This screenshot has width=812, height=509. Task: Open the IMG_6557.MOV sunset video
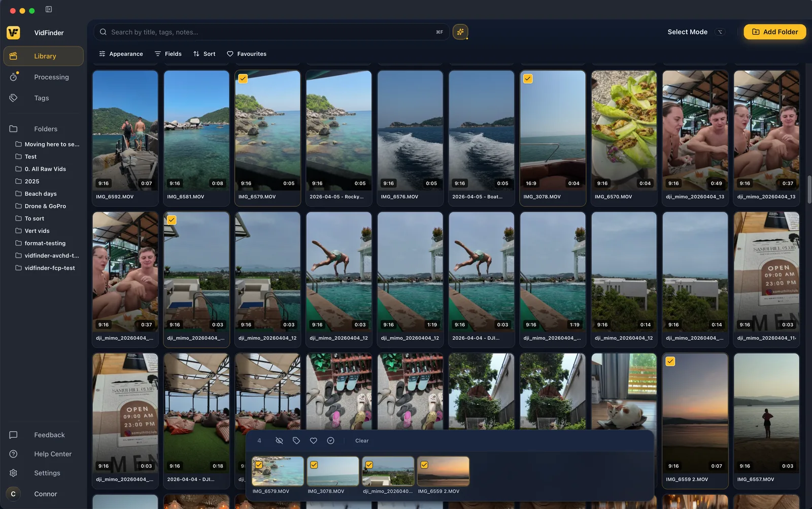point(766,413)
